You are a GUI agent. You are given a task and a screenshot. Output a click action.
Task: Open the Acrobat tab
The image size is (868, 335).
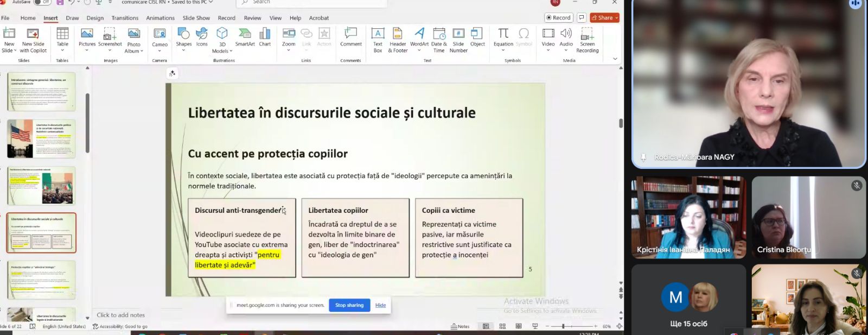(319, 18)
